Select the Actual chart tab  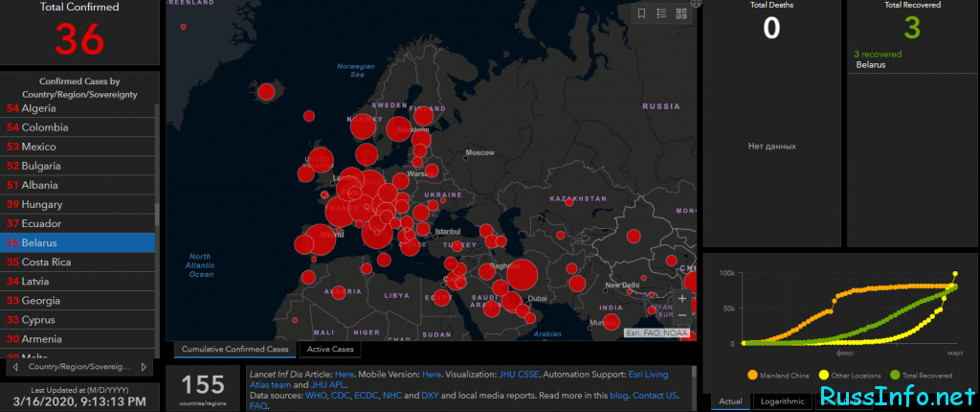(730, 401)
